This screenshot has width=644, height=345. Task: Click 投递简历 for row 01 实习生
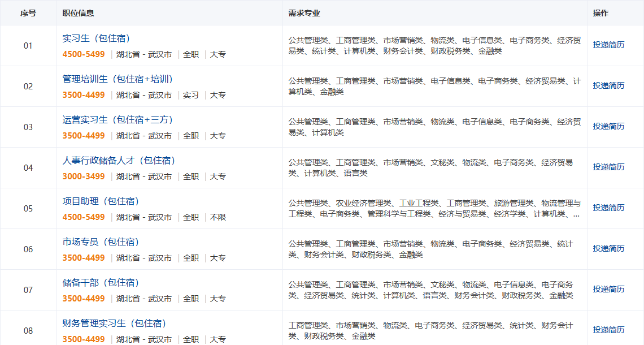[608, 45]
